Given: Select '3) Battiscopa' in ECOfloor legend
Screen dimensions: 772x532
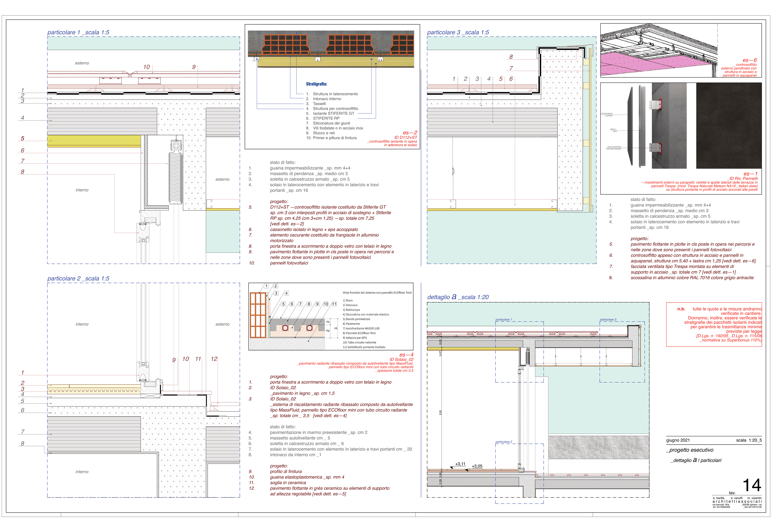Looking at the screenshot, I should 351,310.
